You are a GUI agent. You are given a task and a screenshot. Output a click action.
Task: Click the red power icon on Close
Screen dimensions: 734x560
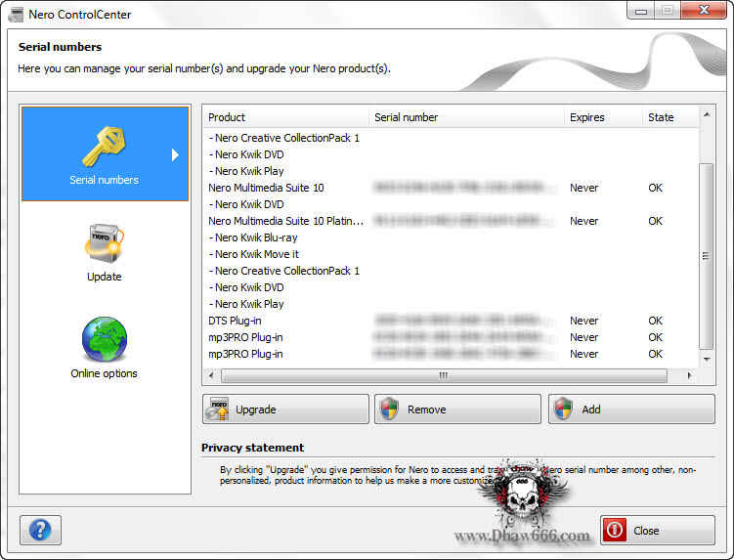(x=615, y=530)
